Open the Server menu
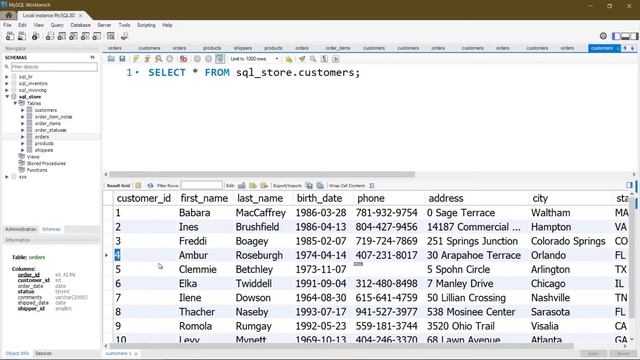Viewport: 640px width, 360px height. coord(104,25)
